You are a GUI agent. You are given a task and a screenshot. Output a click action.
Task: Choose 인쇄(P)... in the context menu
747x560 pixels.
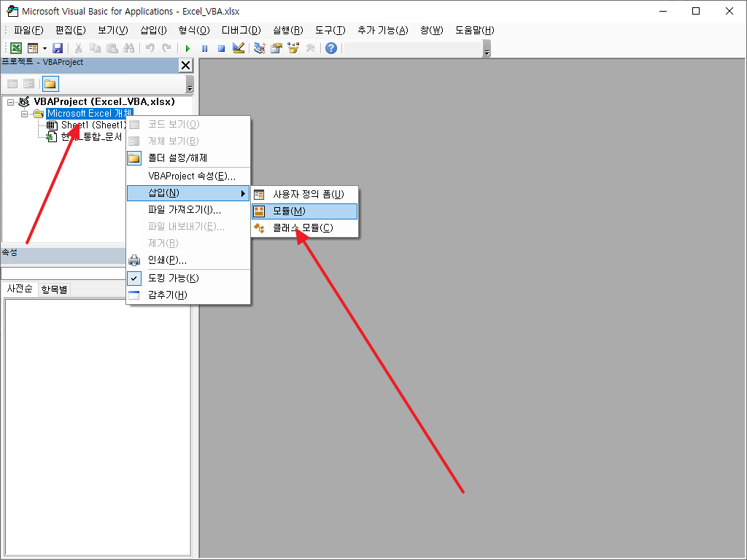point(188,260)
